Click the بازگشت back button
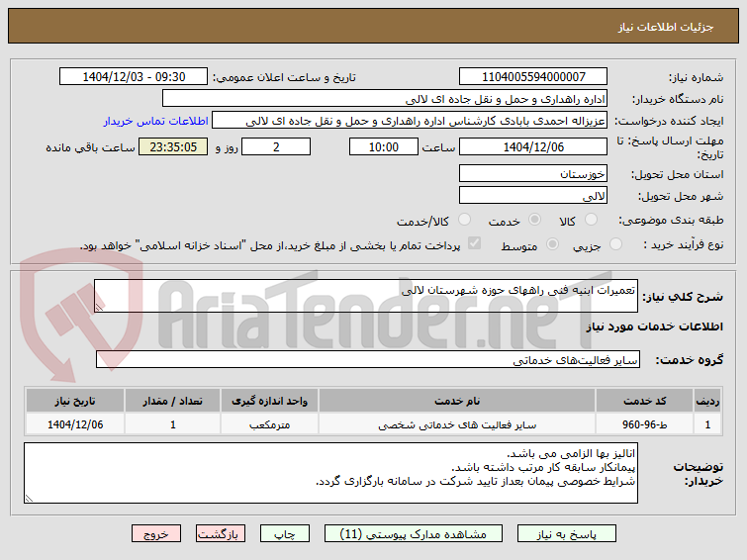Screen dimensions: 747x560 click(220, 534)
